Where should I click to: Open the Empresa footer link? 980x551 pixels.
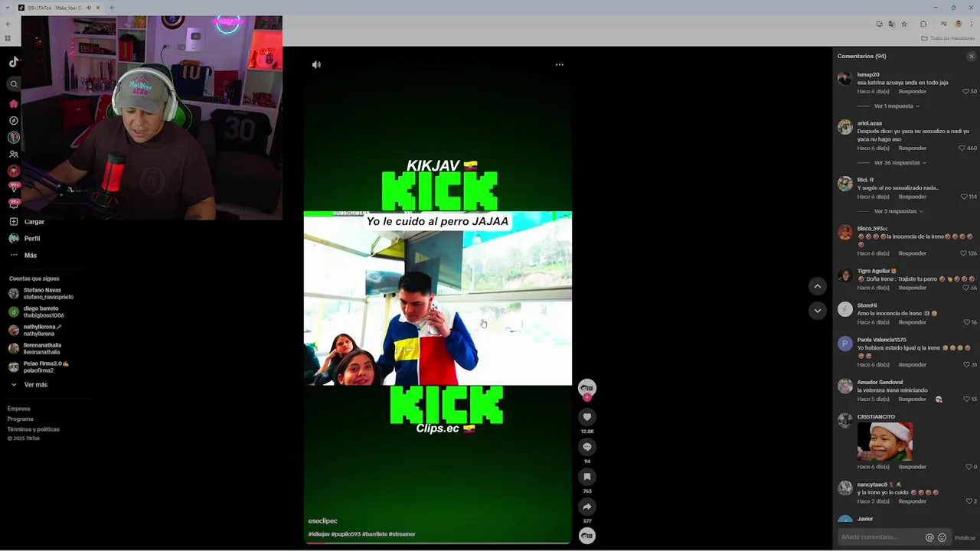19,409
